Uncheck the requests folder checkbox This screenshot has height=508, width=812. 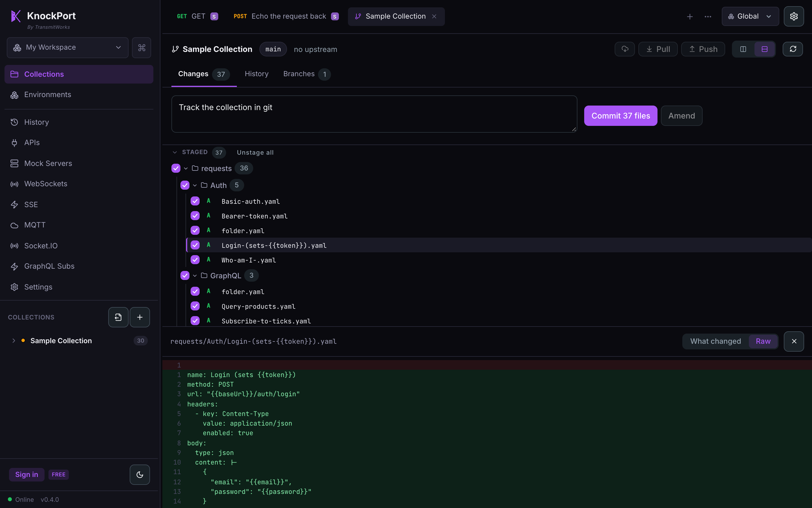[x=176, y=168]
